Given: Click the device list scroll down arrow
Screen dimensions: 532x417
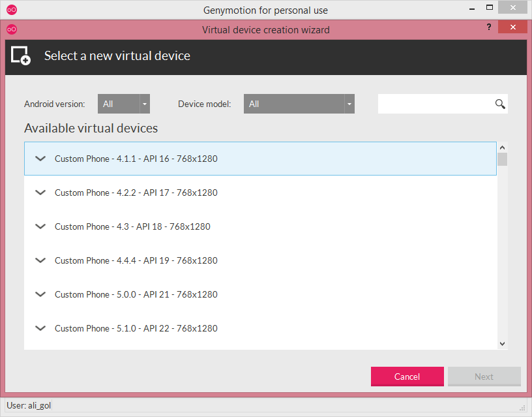Looking at the screenshot, I should (503, 344).
